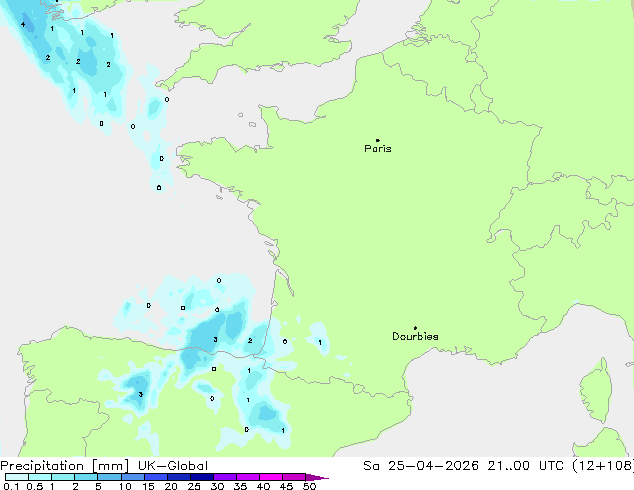Pick the 15–20 mm legend swatch
634x490 pixels.
pyautogui.click(x=156, y=477)
